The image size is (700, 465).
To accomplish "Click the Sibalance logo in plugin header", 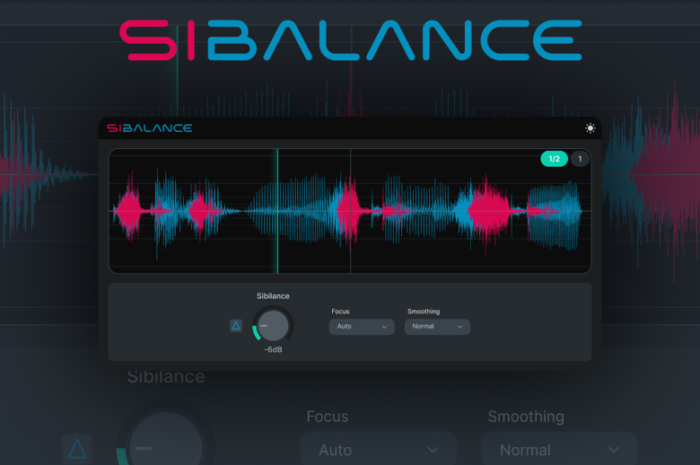I will coord(150,128).
